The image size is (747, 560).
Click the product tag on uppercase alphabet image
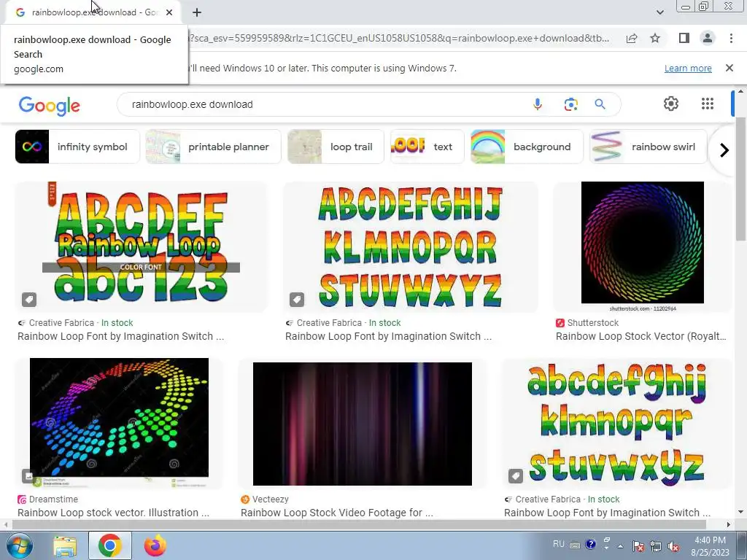297,300
